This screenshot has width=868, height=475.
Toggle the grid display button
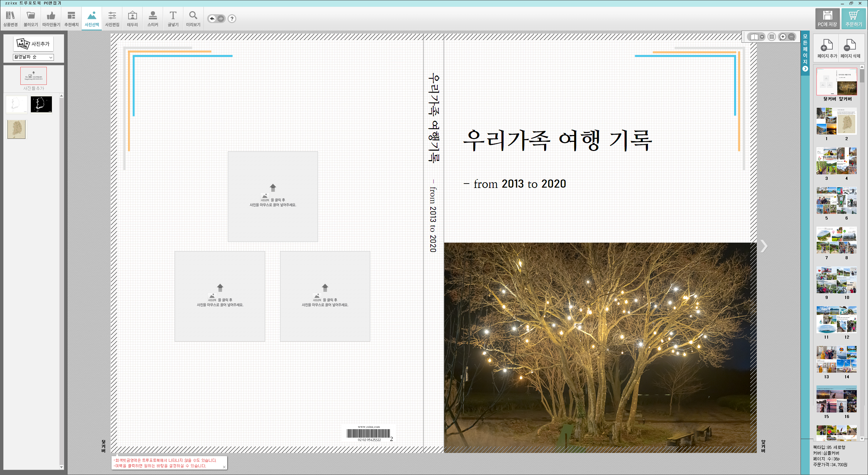pyautogui.click(x=772, y=37)
